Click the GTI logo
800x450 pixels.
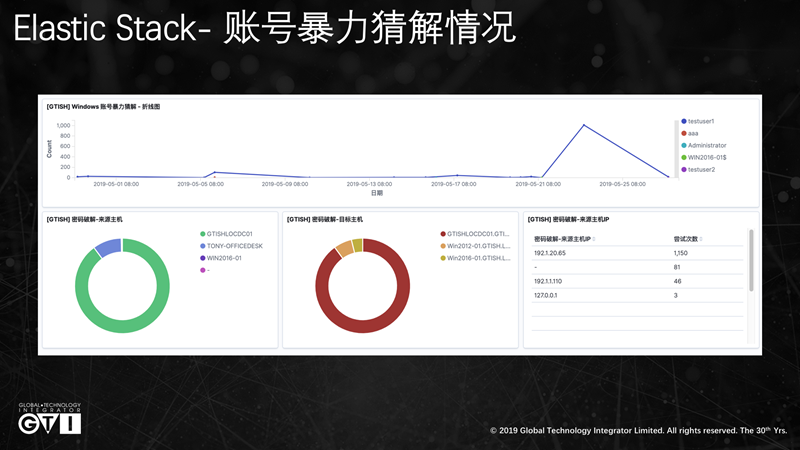(x=49, y=418)
